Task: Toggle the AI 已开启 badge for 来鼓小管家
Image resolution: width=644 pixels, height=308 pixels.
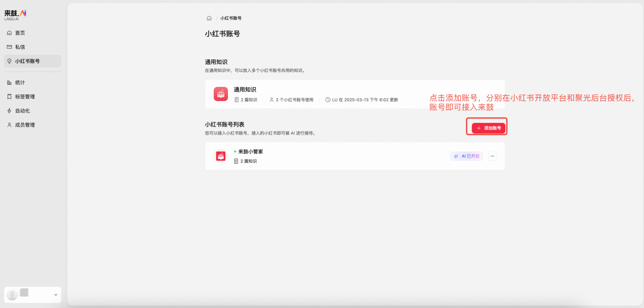Action: [x=465, y=156]
